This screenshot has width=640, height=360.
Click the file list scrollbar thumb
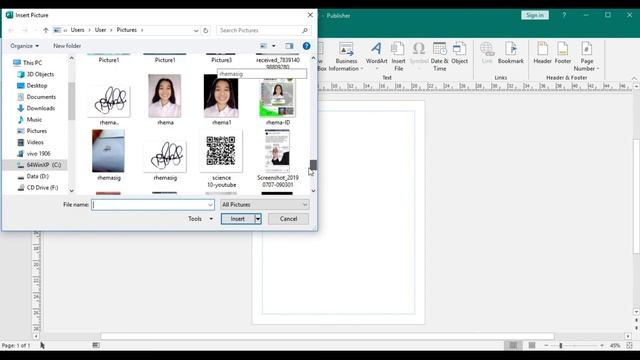click(313, 164)
